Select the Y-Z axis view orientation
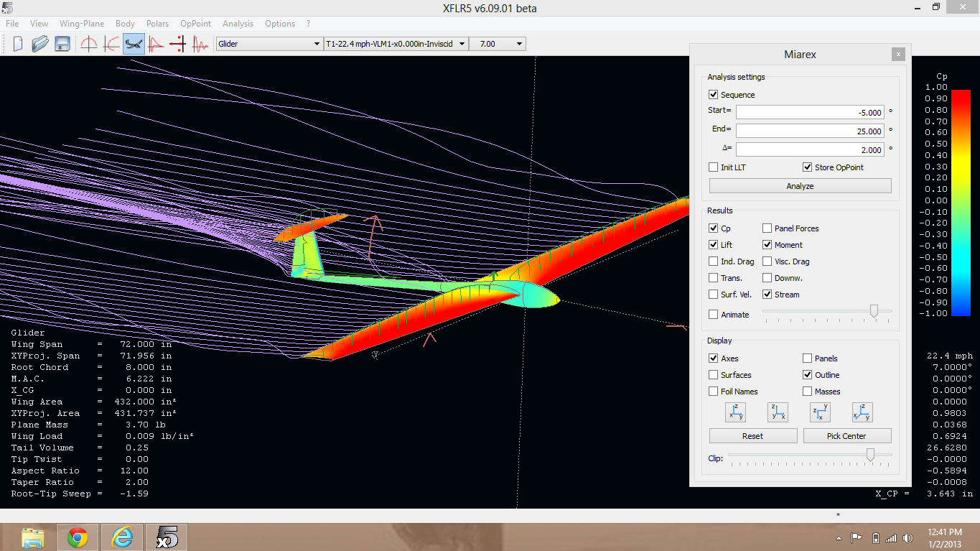This screenshot has width=980, height=551. click(x=735, y=412)
